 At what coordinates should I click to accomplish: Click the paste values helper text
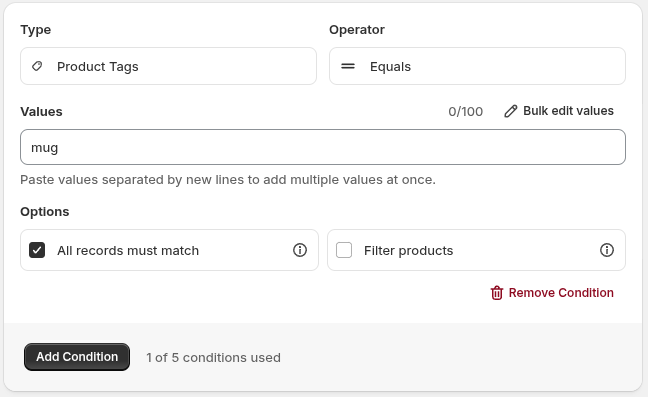[x=228, y=180]
